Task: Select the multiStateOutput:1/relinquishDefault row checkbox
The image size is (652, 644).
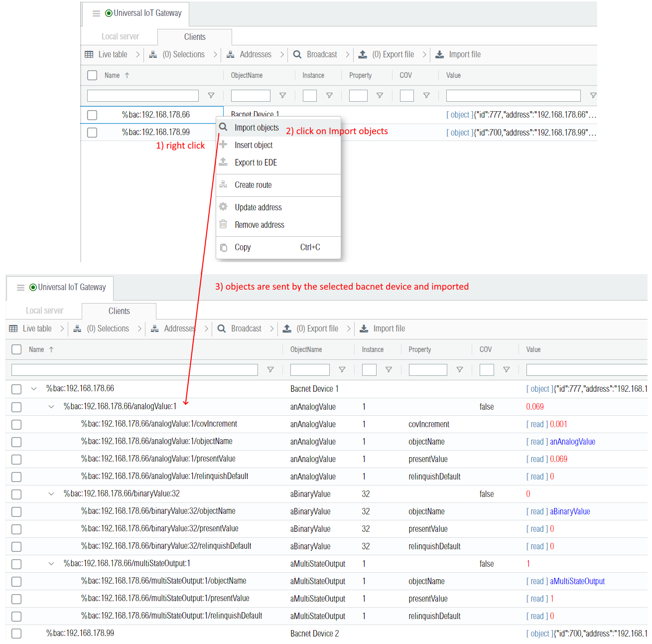Action: click(x=16, y=617)
